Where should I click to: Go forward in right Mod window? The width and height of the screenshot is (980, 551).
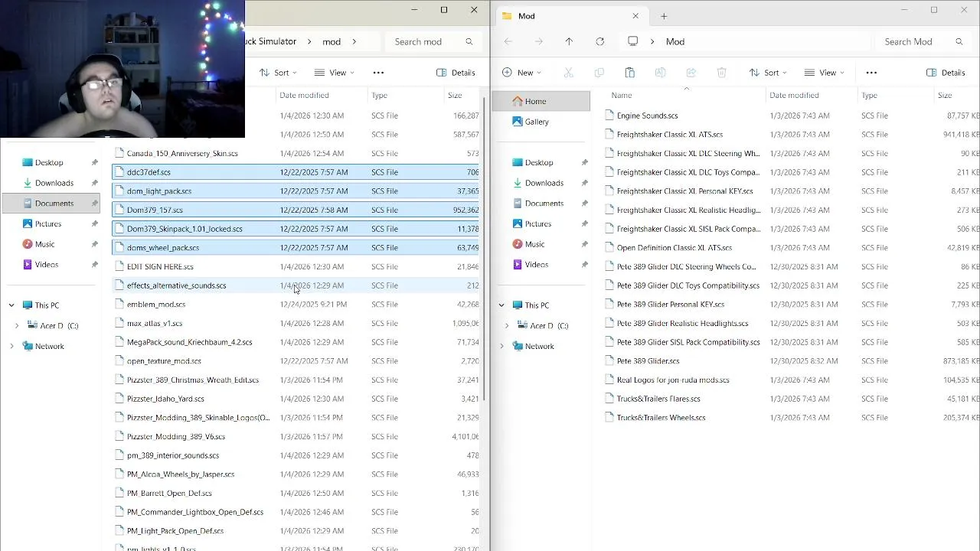coord(539,41)
